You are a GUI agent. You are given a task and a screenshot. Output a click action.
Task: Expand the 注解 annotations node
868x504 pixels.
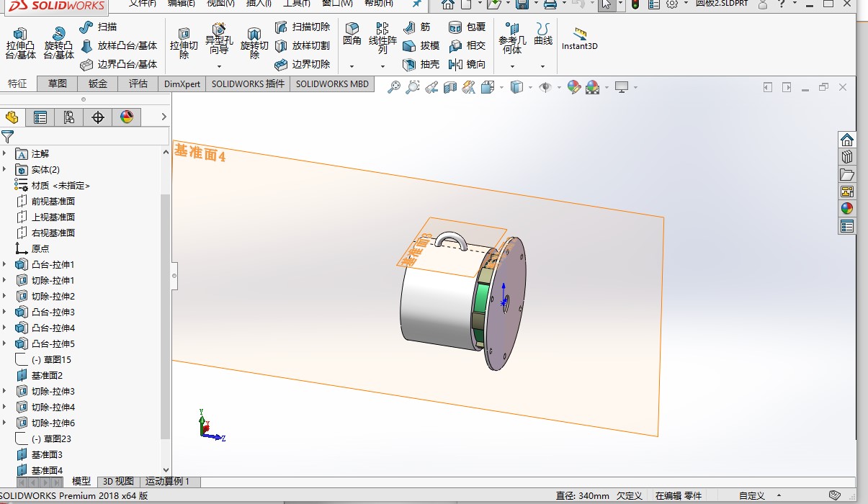coord(4,153)
